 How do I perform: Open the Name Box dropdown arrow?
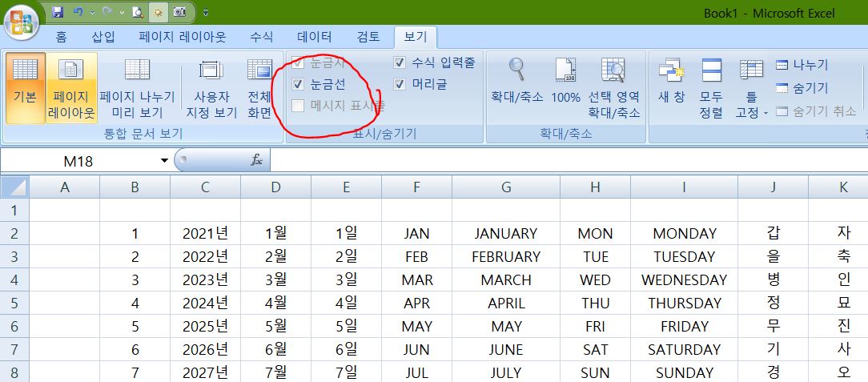[x=164, y=161]
